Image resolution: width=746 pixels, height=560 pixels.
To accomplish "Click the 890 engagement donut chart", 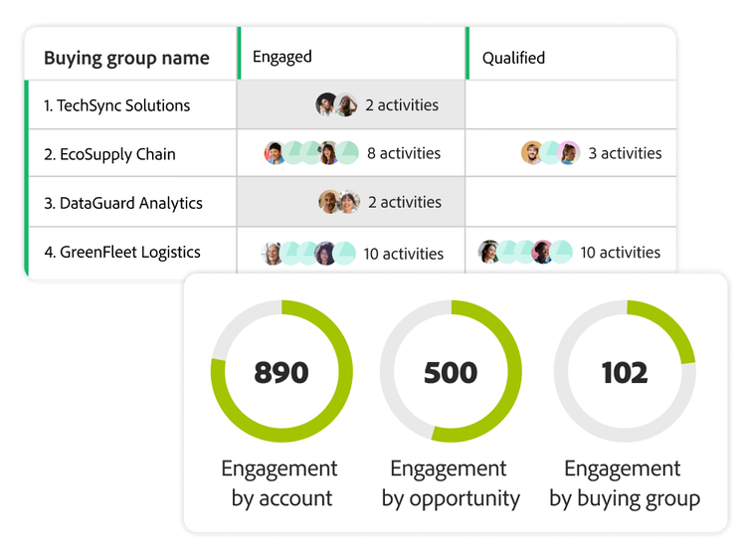I will point(281,372).
